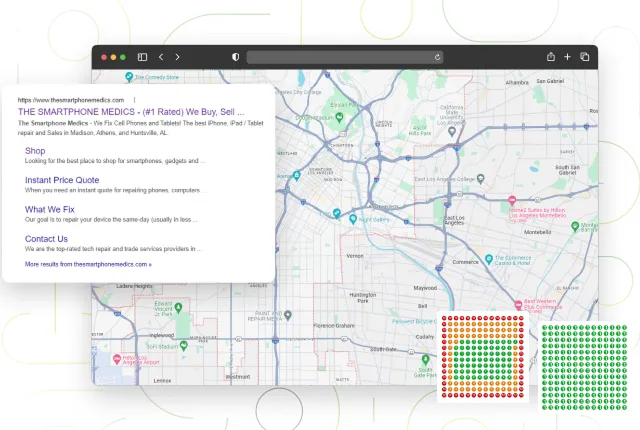
Task: Select the Night Gallery map pin
Action: (353, 219)
